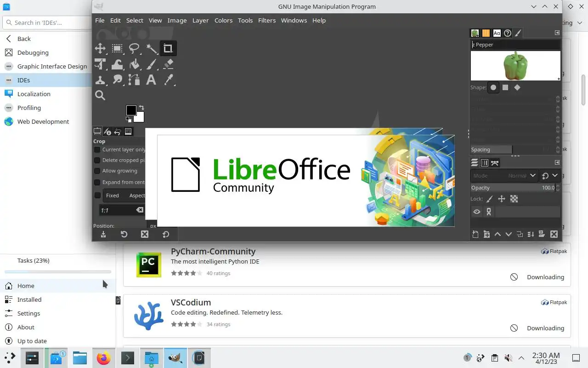588x368 pixels.
Task: Select the Paths tool
Action: click(x=134, y=80)
